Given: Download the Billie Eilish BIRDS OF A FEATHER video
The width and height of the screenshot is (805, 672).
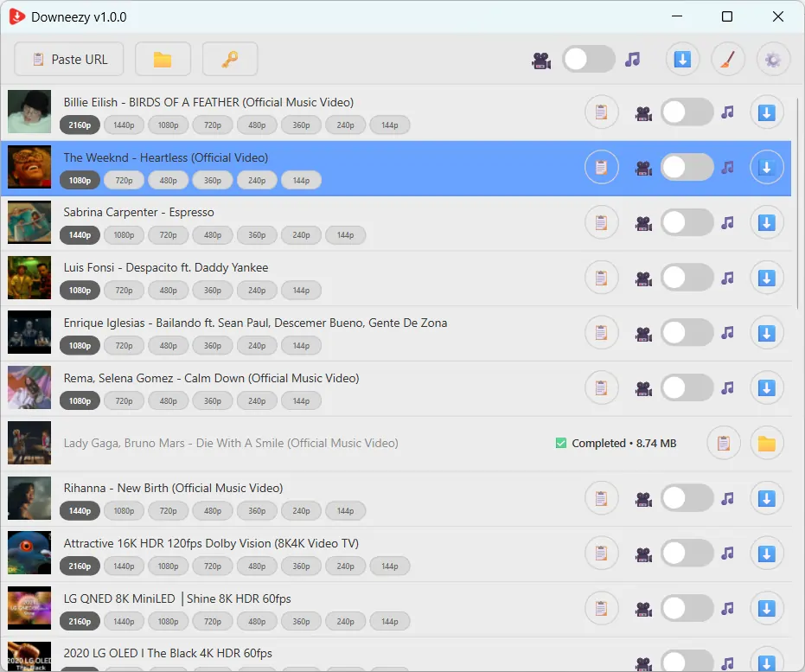Looking at the screenshot, I should point(766,112).
